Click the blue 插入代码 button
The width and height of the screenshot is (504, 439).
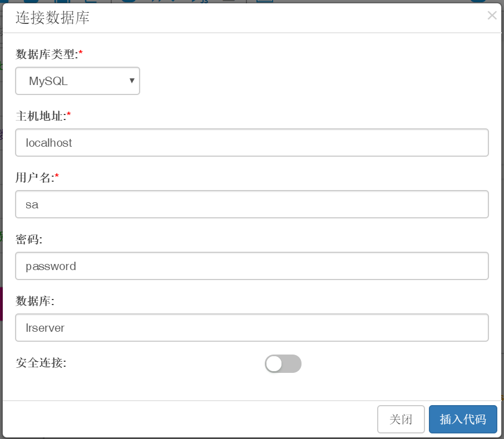point(463,419)
